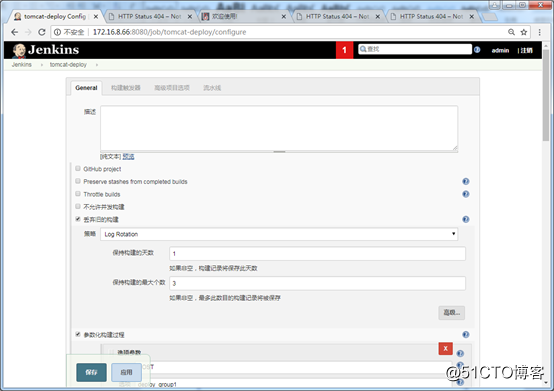Image resolution: width=554 pixels, height=391 pixels.
Task: Switch to the third configuration tab
Action: coord(172,88)
